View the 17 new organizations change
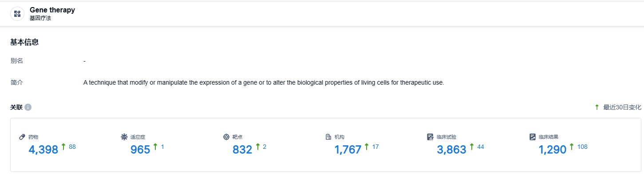Viewport: 644px width, 175px height. (375, 147)
